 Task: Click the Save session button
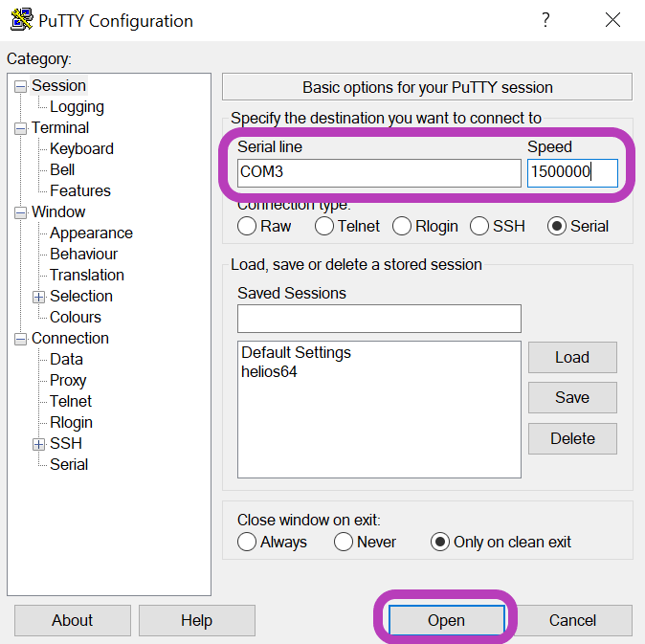tap(572, 397)
